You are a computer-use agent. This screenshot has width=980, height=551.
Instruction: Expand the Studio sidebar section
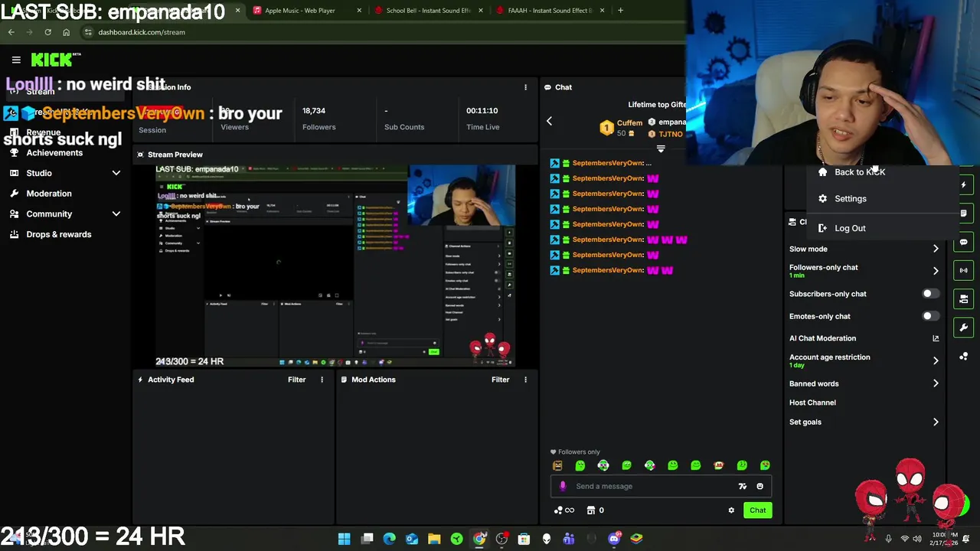click(116, 174)
